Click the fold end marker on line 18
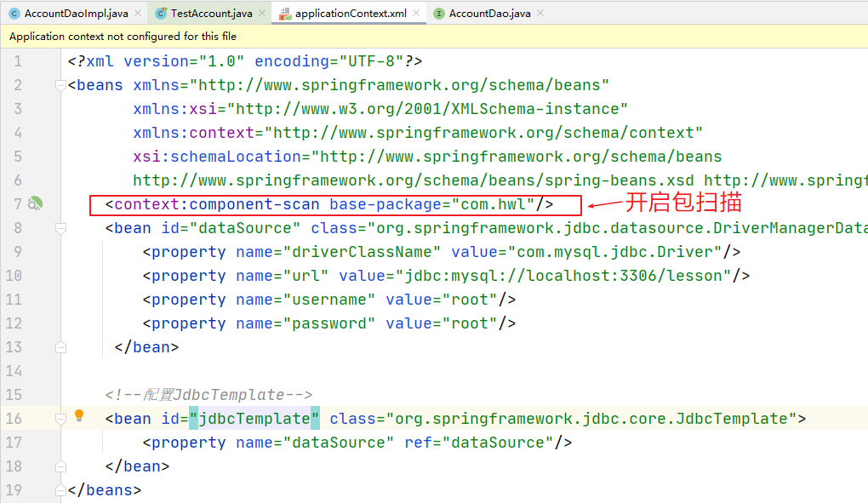 click(x=60, y=466)
